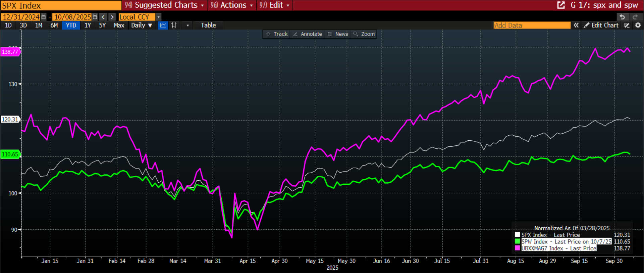Click the undo arrow icon
The image size is (644, 273).
pyautogui.click(x=622, y=17)
